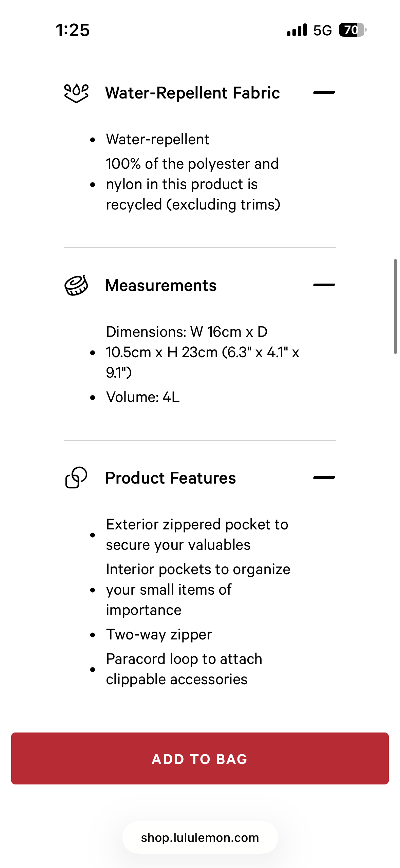Tap the cellular signal bars icon
Viewport: 400px width, 868px height.
(x=297, y=30)
